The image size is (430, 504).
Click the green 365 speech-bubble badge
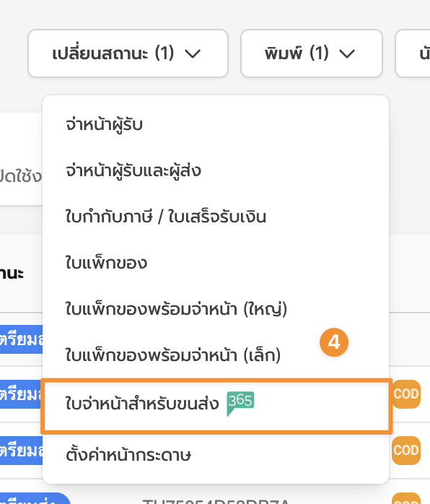240,403
